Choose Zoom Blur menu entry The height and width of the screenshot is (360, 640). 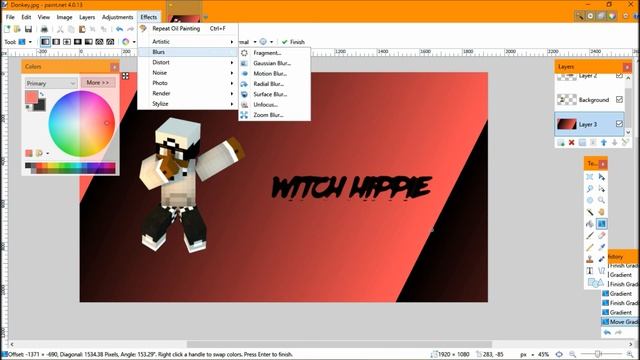click(x=274, y=115)
